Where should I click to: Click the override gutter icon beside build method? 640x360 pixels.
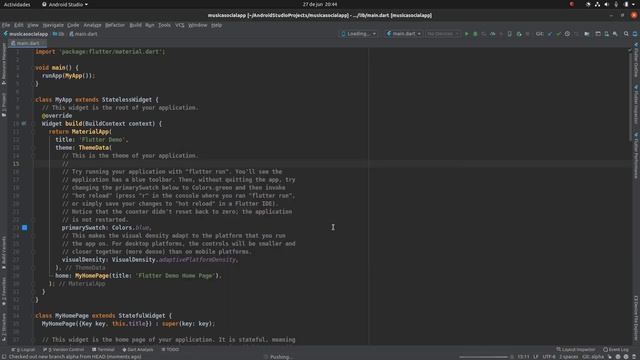point(24,123)
